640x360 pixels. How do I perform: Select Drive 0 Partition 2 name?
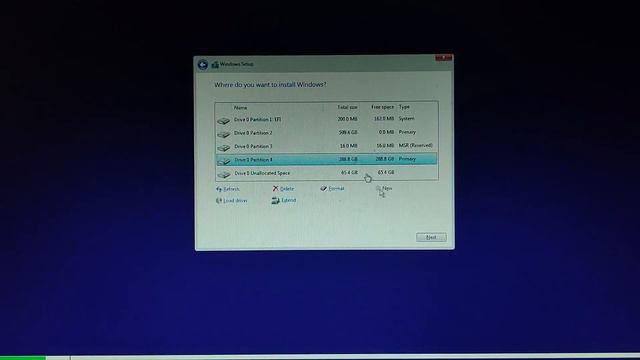(253, 133)
